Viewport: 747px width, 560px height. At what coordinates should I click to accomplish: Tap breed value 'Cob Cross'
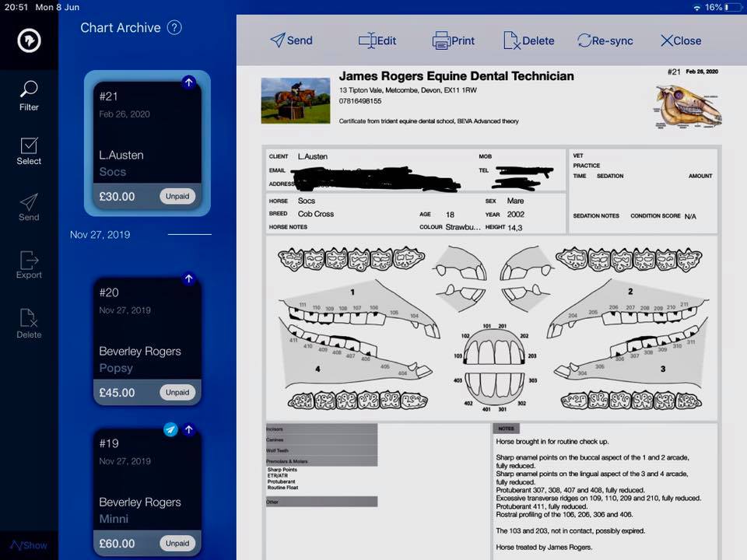315,214
